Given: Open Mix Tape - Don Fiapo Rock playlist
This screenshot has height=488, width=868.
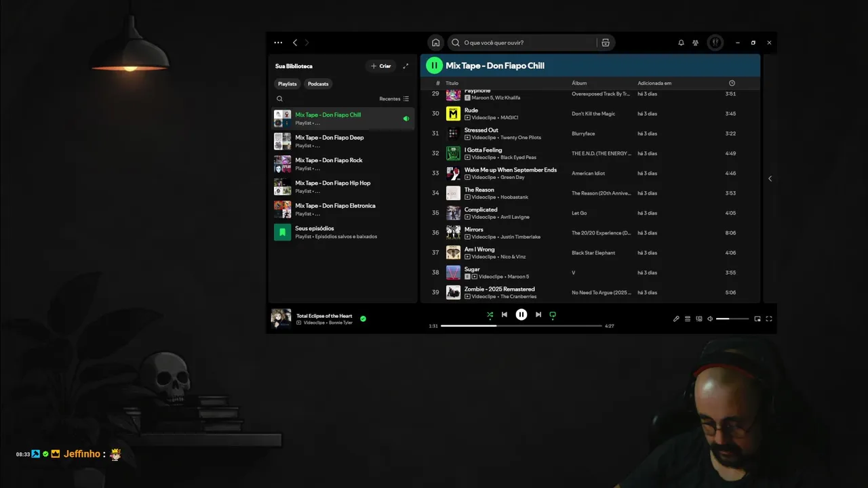Looking at the screenshot, I should 343,164.
